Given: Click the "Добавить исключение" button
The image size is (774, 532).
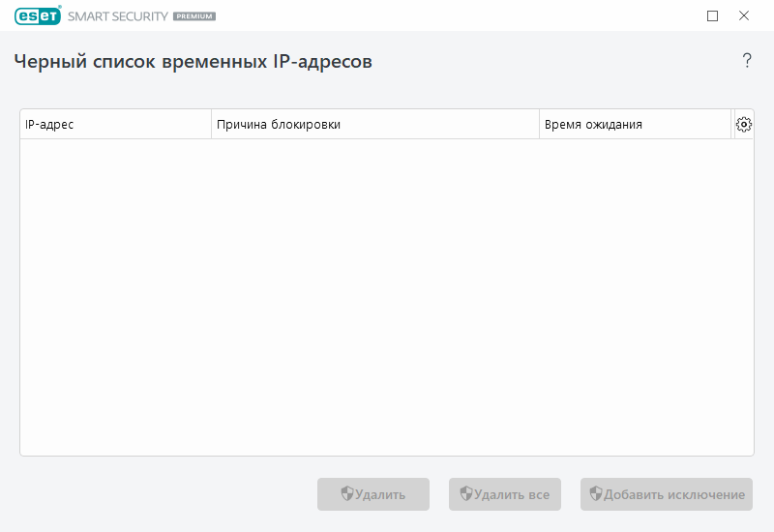Looking at the screenshot, I should click(667, 494).
